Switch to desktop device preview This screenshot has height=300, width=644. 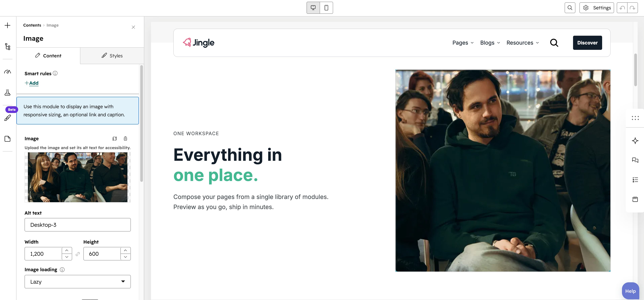click(x=313, y=8)
